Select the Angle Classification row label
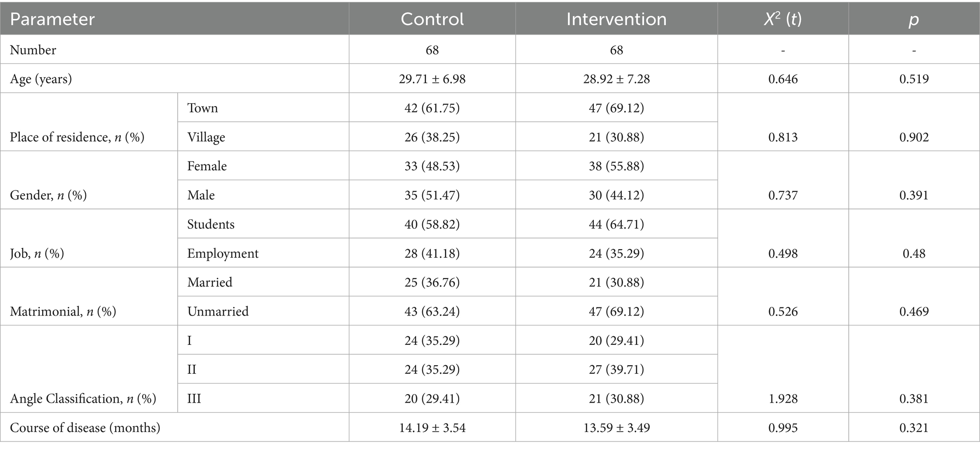This screenshot has width=980, height=450. point(83,399)
